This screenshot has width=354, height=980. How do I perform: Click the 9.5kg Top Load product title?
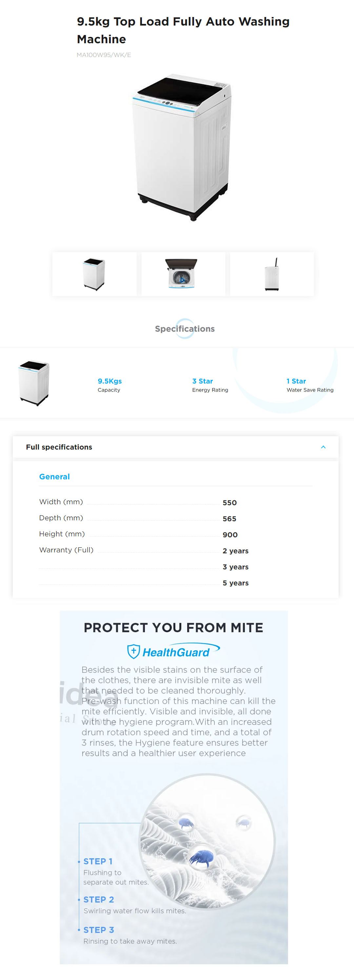[183, 30]
